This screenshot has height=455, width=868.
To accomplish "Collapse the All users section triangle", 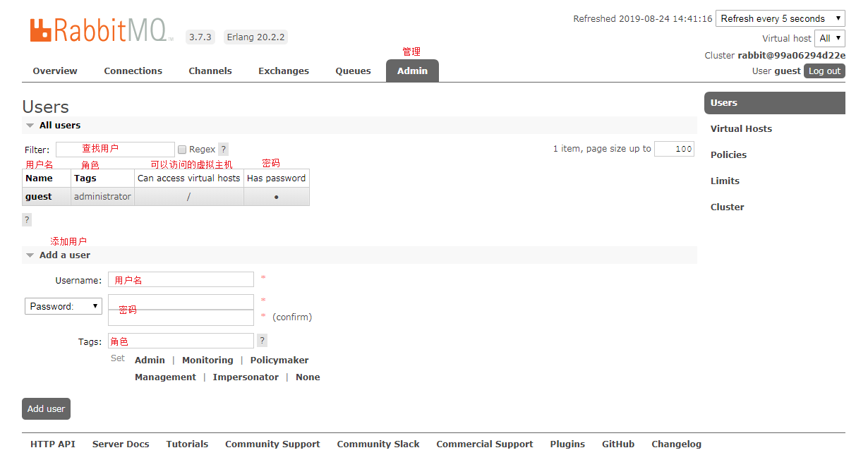I will coord(30,126).
